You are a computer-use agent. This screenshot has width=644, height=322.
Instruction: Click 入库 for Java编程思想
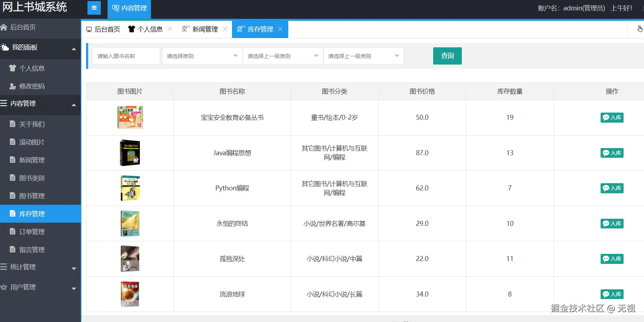coord(612,153)
